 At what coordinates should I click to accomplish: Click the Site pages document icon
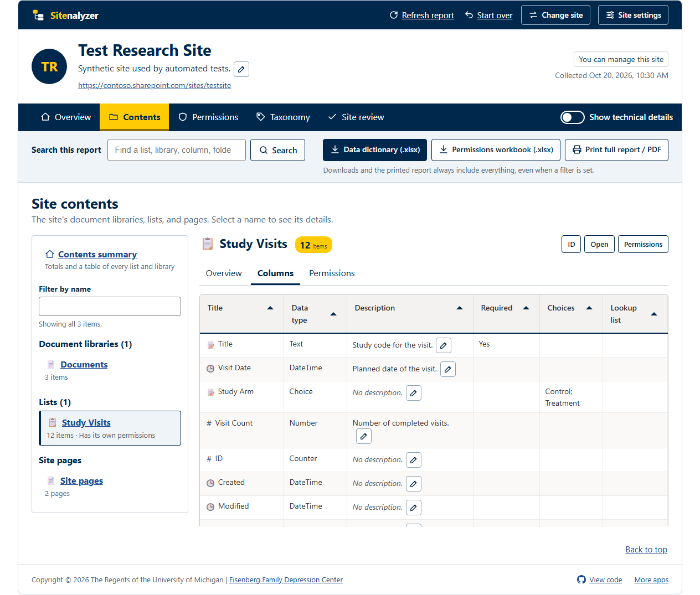pyautogui.click(x=51, y=480)
